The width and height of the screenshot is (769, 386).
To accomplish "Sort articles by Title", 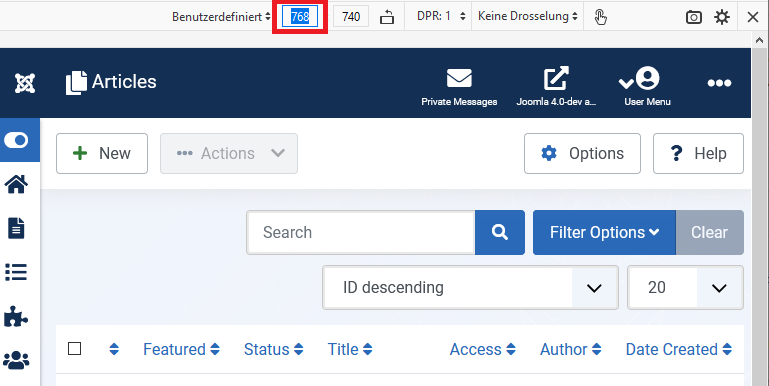I will pos(350,349).
